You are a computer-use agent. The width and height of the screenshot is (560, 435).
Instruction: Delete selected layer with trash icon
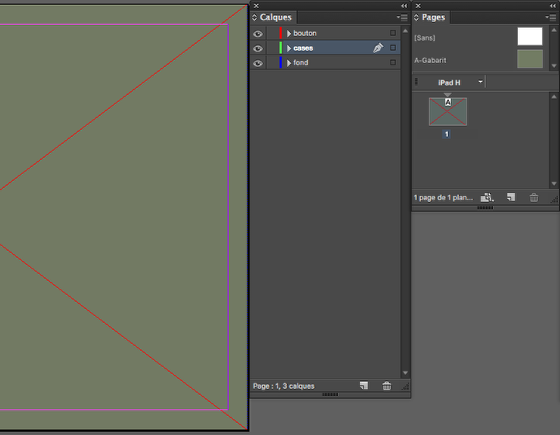pos(387,386)
